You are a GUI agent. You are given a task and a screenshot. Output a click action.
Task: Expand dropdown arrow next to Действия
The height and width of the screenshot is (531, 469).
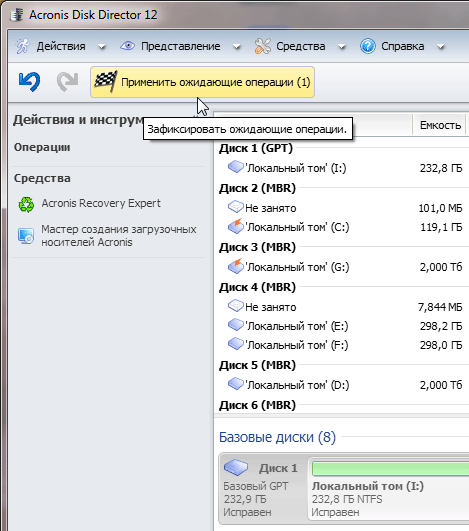point(102,47)
